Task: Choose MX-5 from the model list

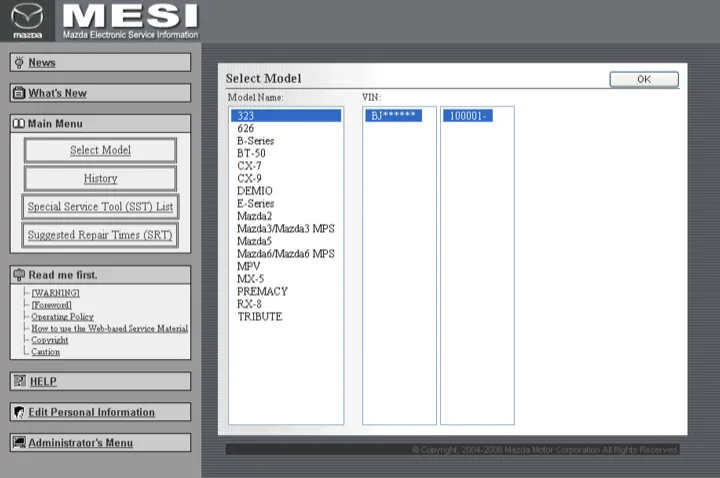Action: click(286, 279)
